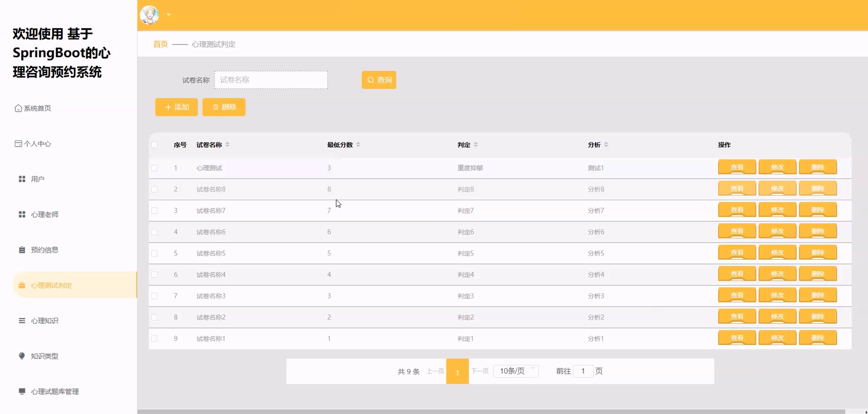Viewport: 868px width, 414px height.
Task: Sort by 最低分数 column arrows
Action: tap(358, 145)
